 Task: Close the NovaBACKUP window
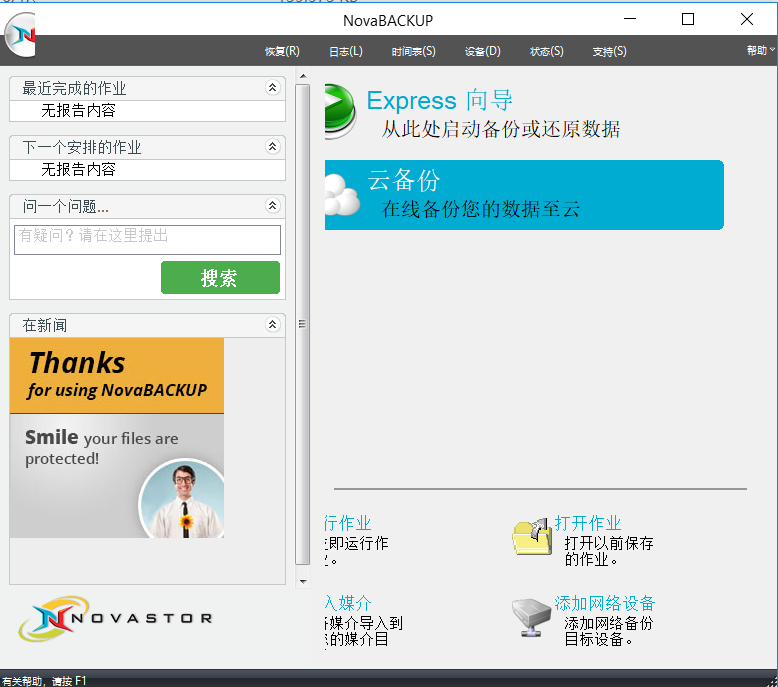point(747,19)
